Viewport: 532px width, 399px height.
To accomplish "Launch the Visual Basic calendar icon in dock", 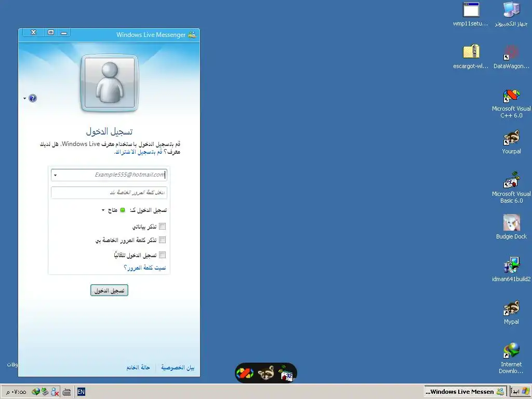I will (x=286, y=373).
